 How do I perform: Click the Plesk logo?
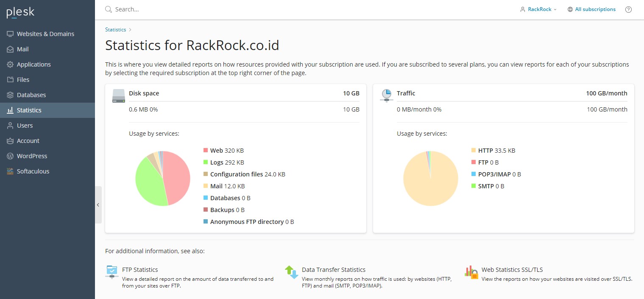[20, 12]
